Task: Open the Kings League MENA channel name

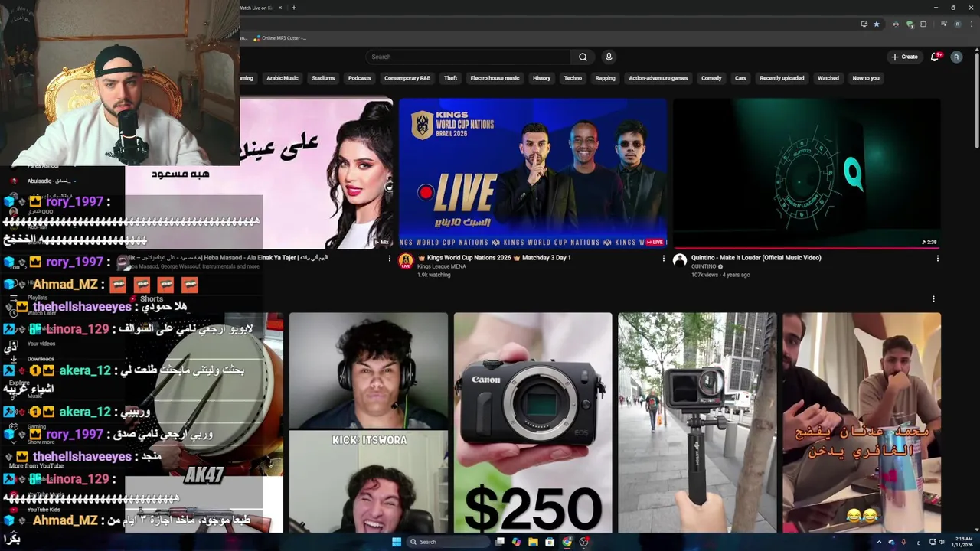Action: pos(442,266)
